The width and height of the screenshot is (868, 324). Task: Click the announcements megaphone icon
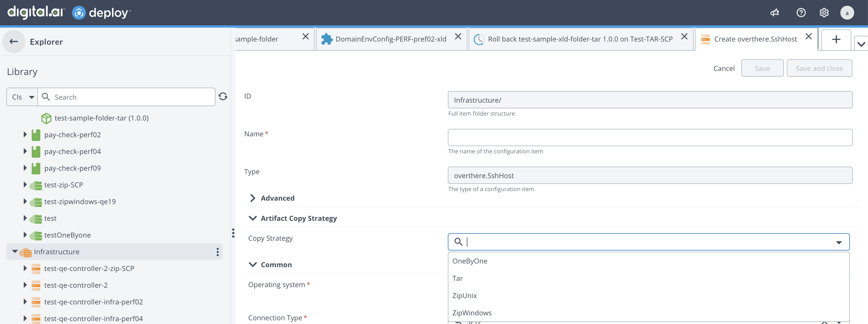tap(774, 13)
